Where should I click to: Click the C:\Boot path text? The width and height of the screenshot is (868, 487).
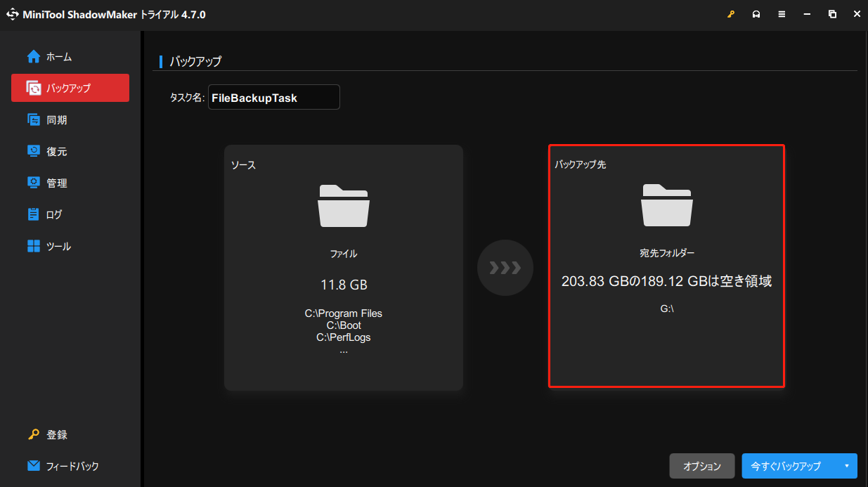click(x=344, y=325)
